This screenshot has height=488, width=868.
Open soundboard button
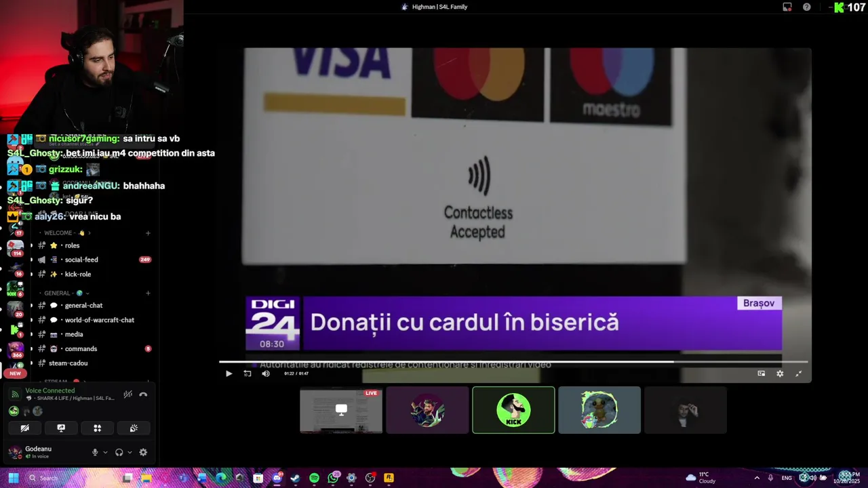134,428
